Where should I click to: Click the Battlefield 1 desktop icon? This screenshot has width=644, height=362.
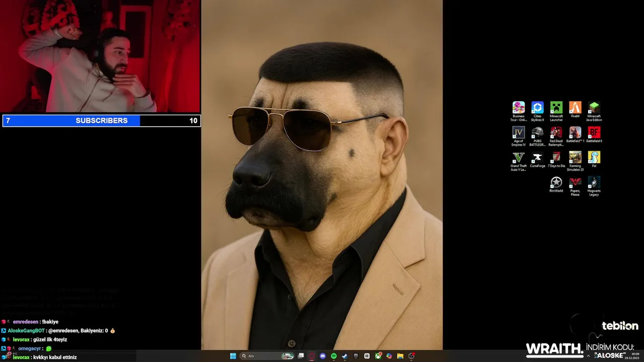click(x=575, y=135)
